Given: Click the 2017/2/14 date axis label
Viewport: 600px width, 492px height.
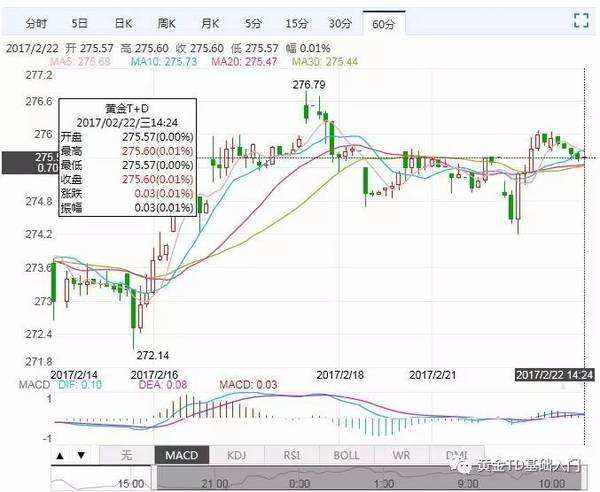Looking at the screenshot, I should coord(74,375).
